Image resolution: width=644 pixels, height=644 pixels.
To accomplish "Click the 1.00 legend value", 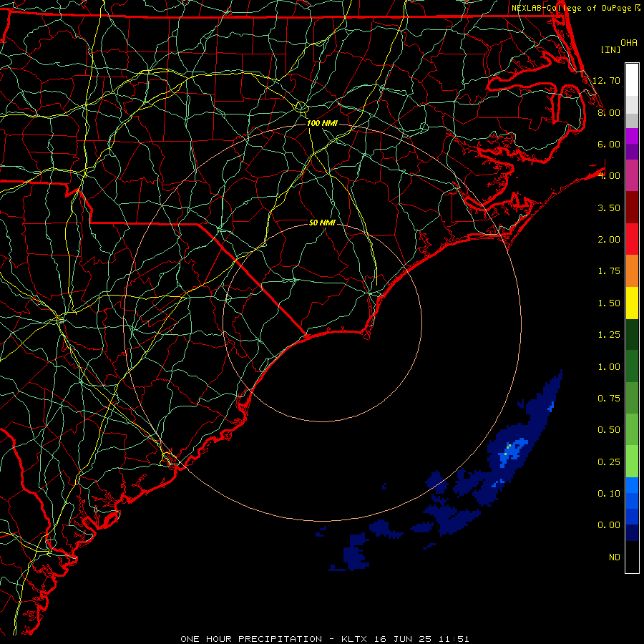I will coord(609,367).
